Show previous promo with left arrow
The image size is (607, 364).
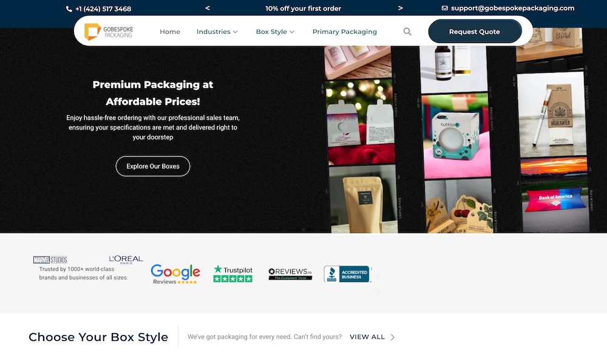pyautogui.click(x=208, y=8)
